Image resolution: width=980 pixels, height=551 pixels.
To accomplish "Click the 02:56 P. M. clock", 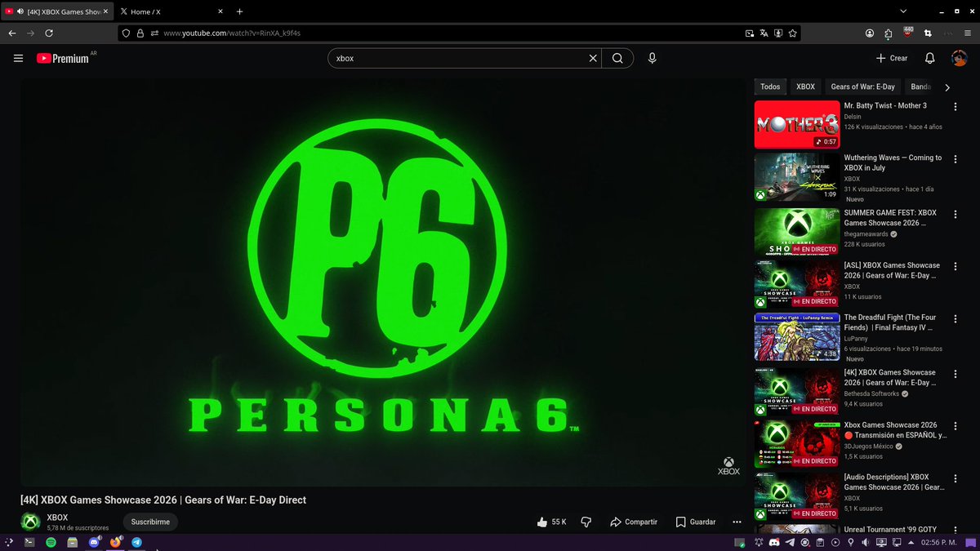I will [x=939, y=542].
